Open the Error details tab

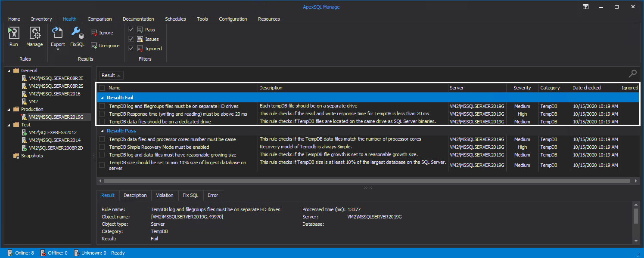click(x=213, y=195)
